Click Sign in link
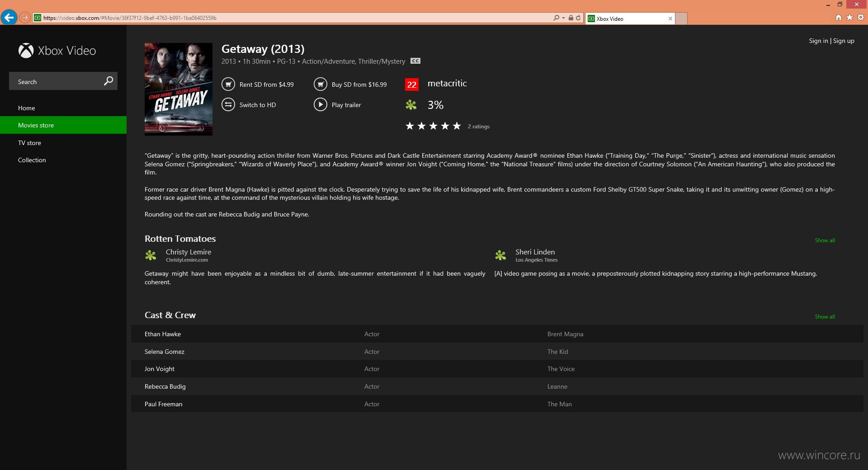Screen dimensions: 868x470 point(818,41)
